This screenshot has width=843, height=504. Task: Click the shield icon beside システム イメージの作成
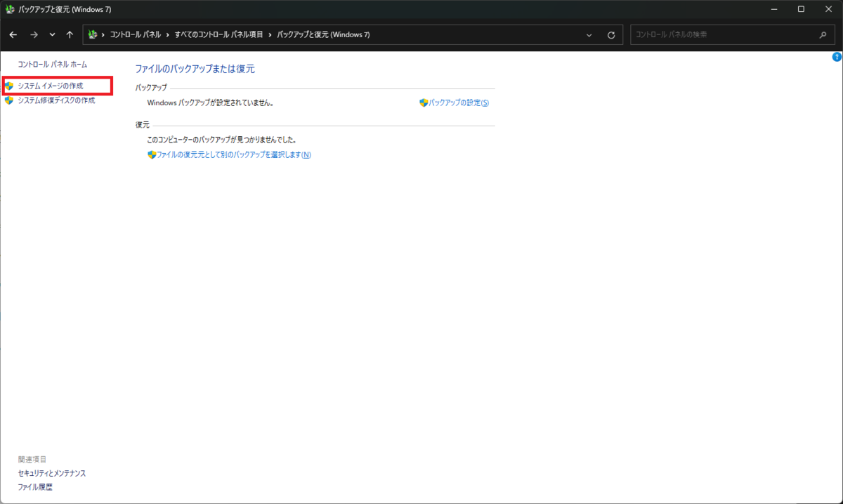click(x=9, y=86)
